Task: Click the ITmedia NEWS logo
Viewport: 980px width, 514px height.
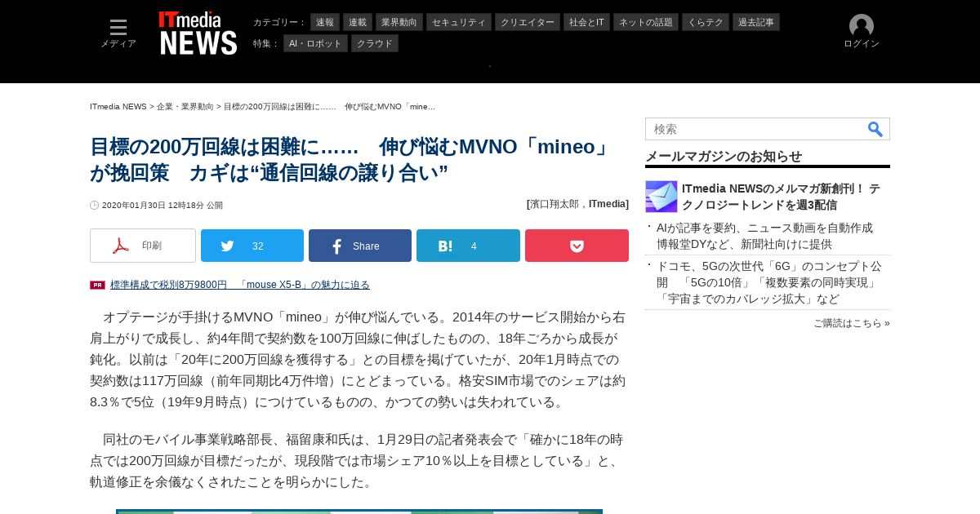Action: [x=198, y=33]
